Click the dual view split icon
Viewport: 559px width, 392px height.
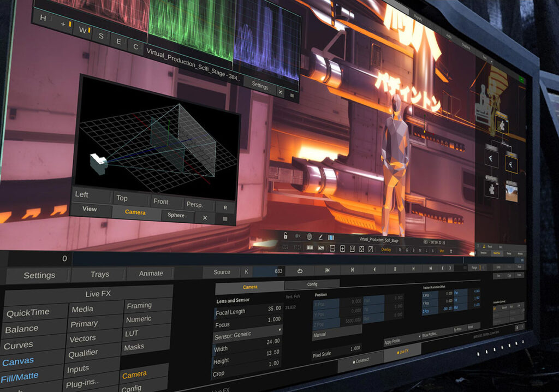[310, 248]
